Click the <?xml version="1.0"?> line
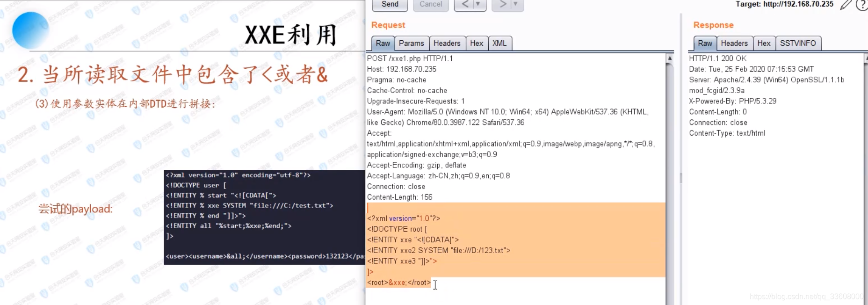The image size is (868, 305). pyautogui.click(x=404, y=218)
